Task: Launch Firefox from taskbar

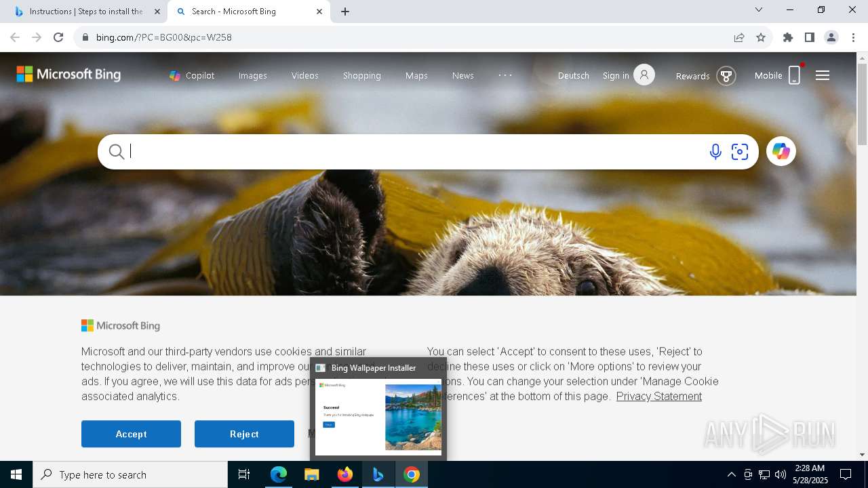Action: click(x=345, y=474)
